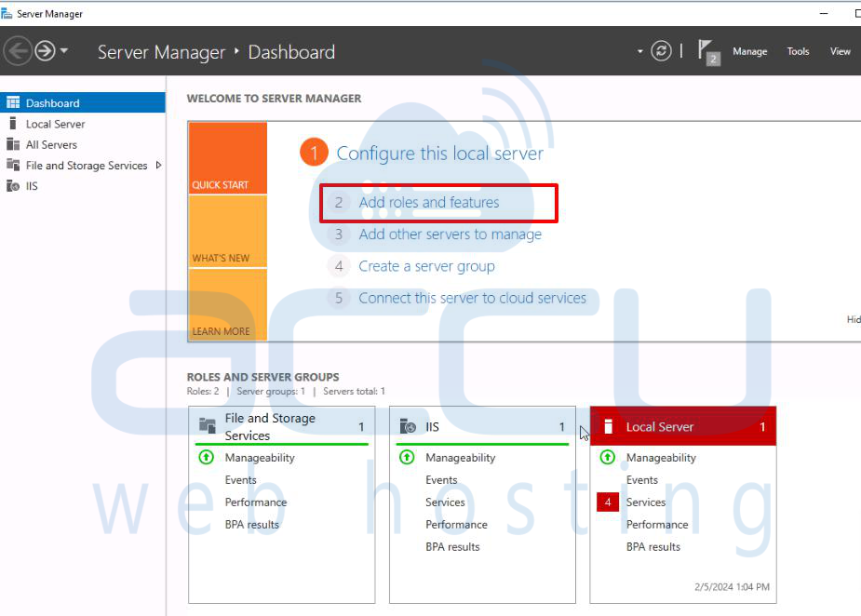The height and width of the screenshot is (616, 861).
Task: Click the File and Storage tile icon
Action: 207,425
